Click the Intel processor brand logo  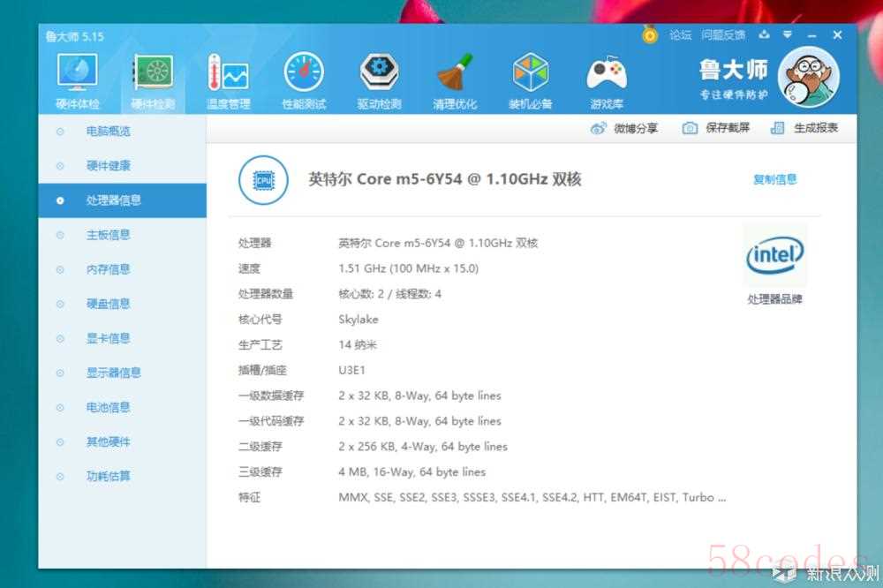(x=775, y=256)
